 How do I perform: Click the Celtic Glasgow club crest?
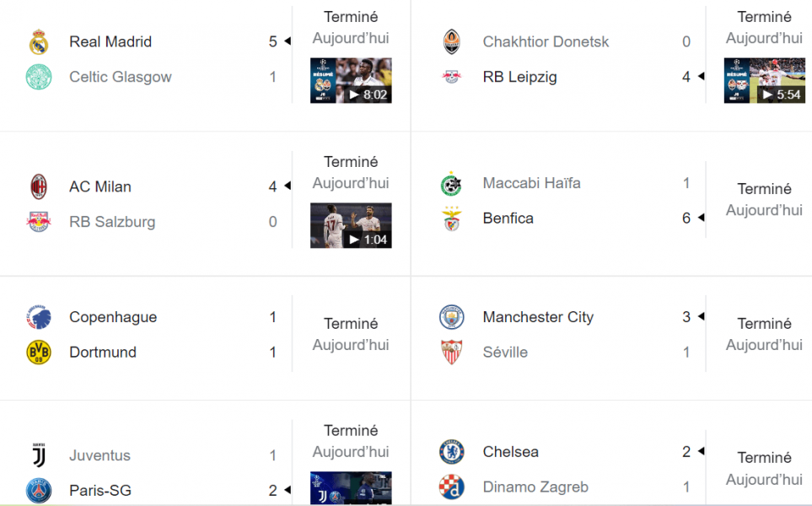(39, 77)
